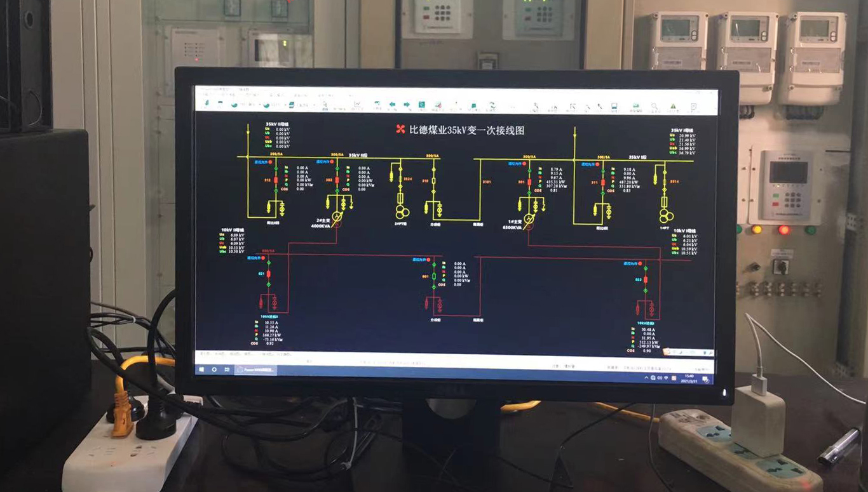This screenshot has width=868, height=492.
Task: Expand hidden system tray icons chevron
Action: 648,378
